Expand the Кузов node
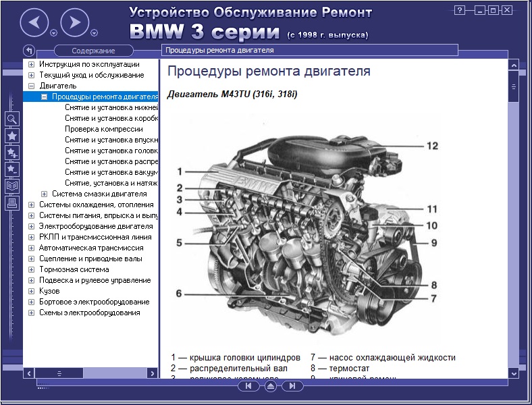 (x=31, y=291)
